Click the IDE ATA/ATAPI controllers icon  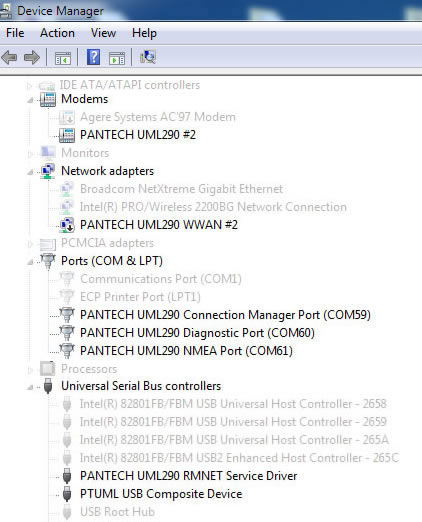47,86
